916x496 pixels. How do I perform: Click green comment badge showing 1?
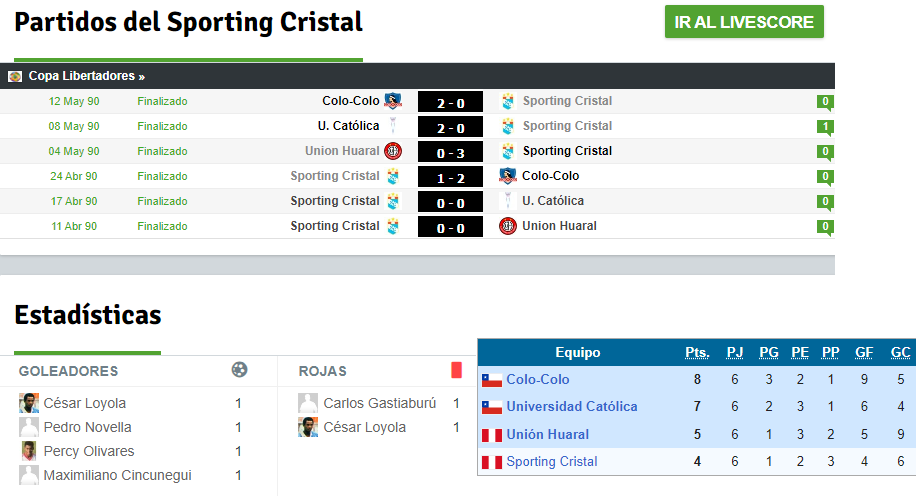coord(825,127)
